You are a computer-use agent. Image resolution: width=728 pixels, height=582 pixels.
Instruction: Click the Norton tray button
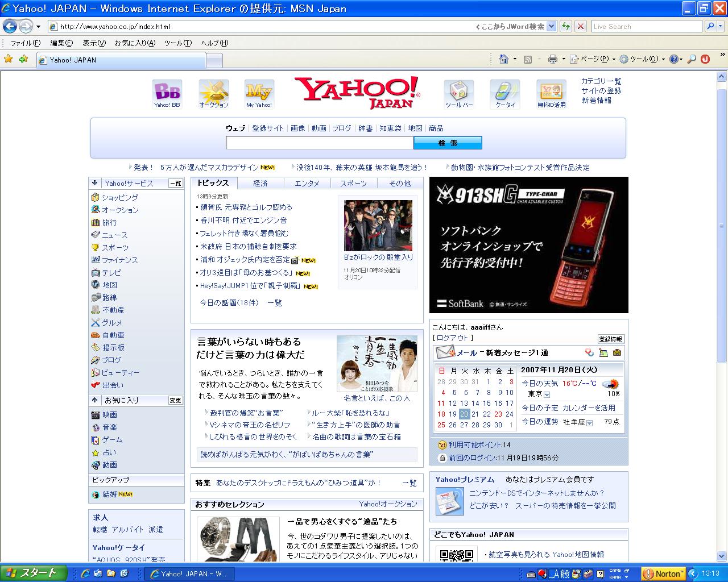(x=663, y=573)
